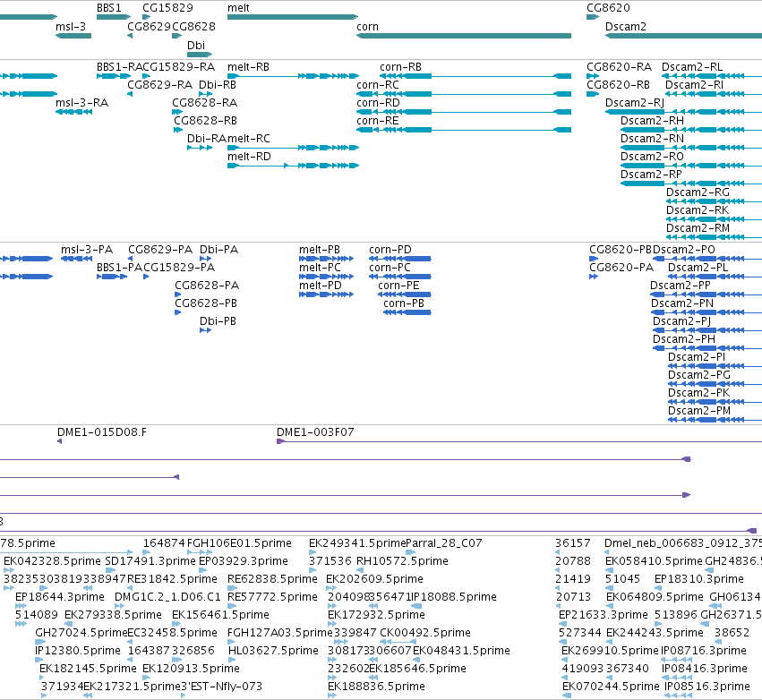Open the corn-RB transcript label
The image size is (762, 700).
tap(400, 67)
